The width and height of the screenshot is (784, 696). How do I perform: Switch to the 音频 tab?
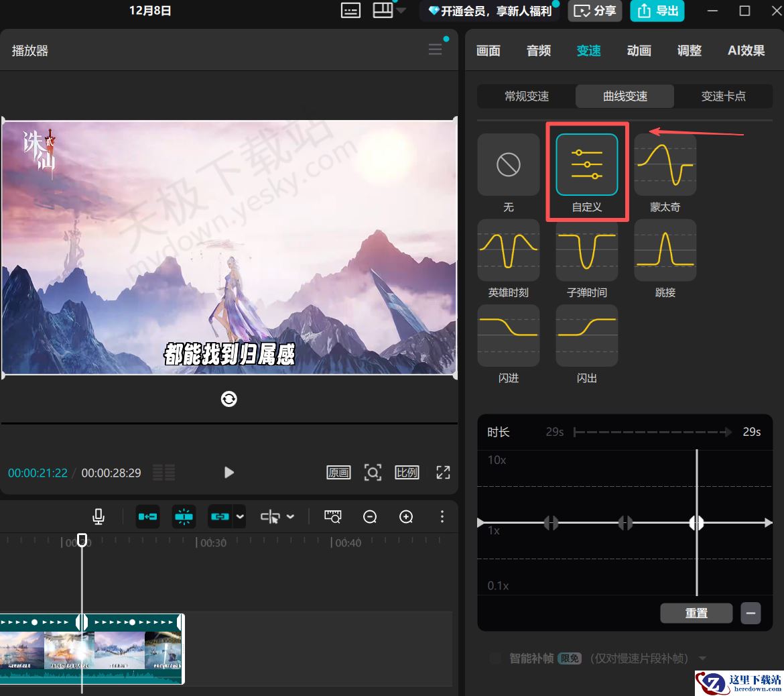tap(538, 50)
